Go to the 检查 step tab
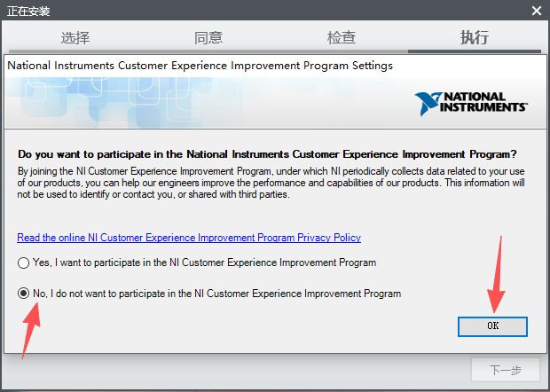550x392 pixels. (x=342, y=38)
